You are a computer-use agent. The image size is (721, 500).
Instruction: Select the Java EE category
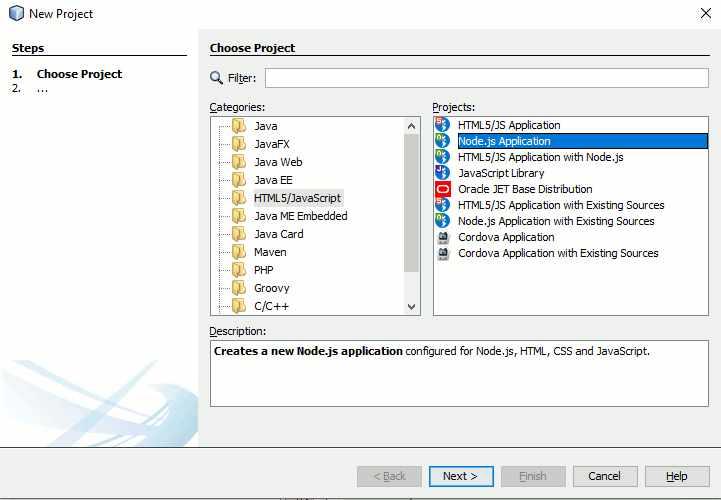coord(273,180)
